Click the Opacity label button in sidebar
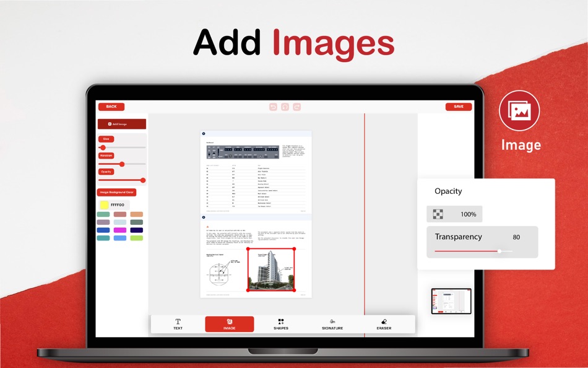 (106, 172)
